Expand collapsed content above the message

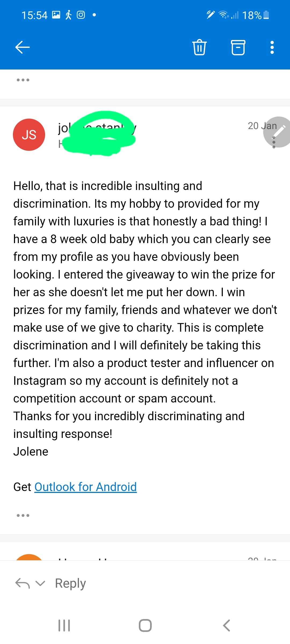[x=23, y=80]
